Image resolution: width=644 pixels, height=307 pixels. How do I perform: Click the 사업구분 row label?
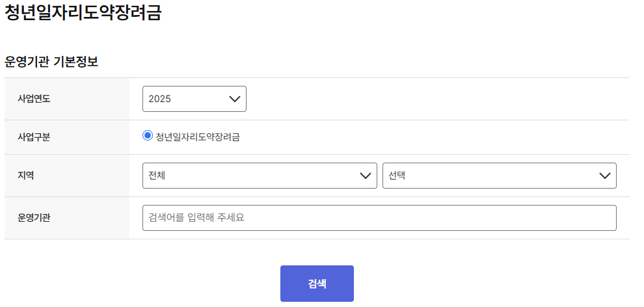pos(34,137)
